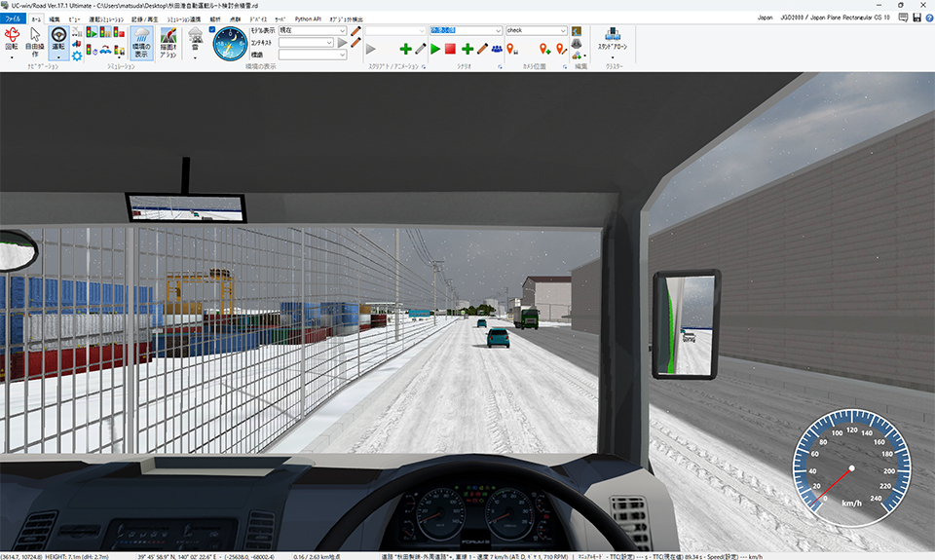The height and width of the screenshot is (560, 935).
Task: Add a new script with green plus
Action: [405, 49]
